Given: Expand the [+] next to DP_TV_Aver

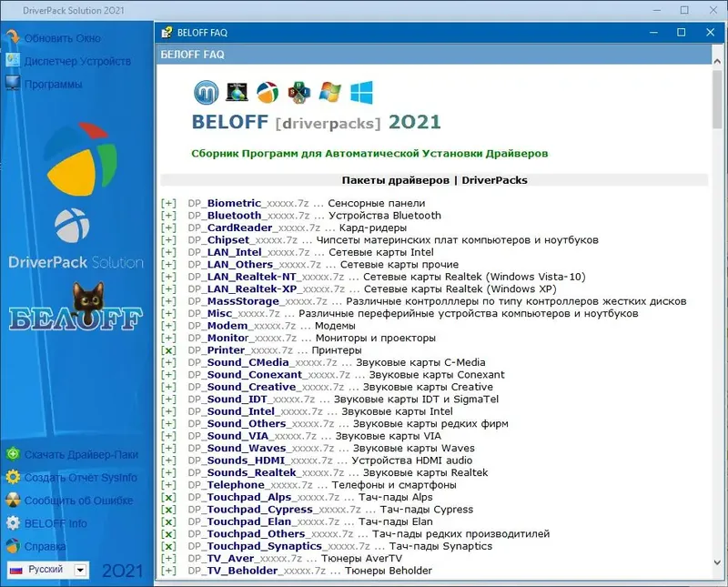Looking at the screenshot, I should 168,559.
